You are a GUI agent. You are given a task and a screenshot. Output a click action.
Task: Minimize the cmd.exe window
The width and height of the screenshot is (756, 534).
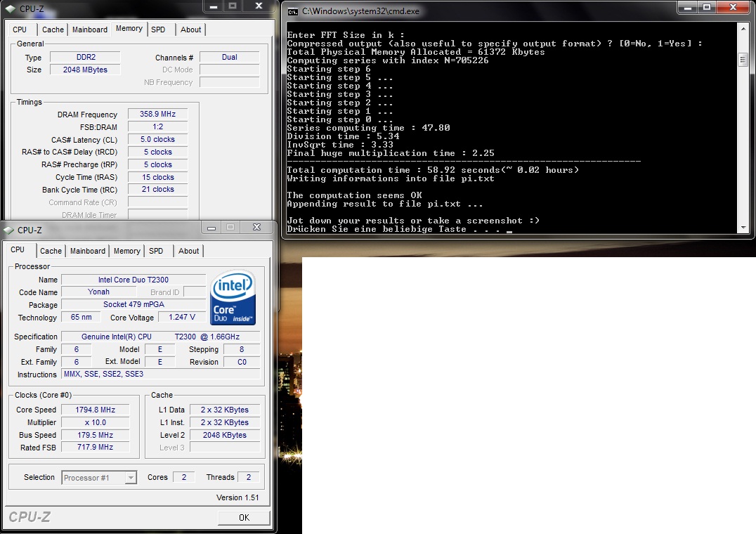point(688,7)
